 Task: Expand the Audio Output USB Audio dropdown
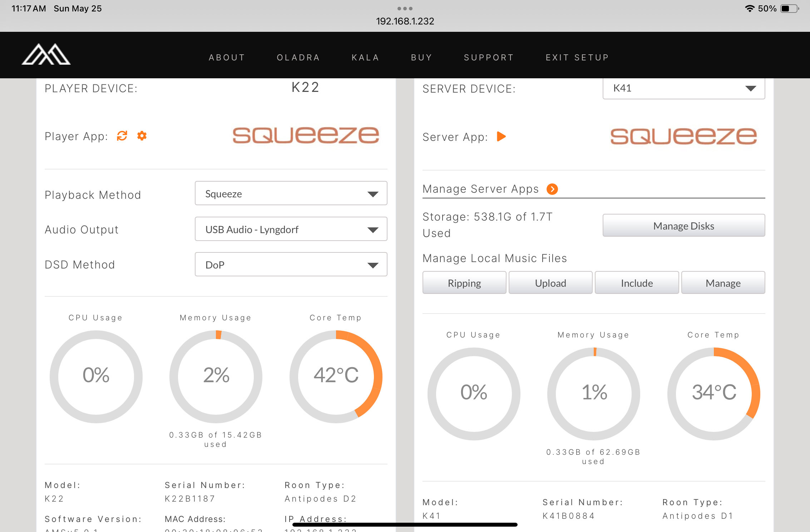pyautogui.click(x=291, y=229)
